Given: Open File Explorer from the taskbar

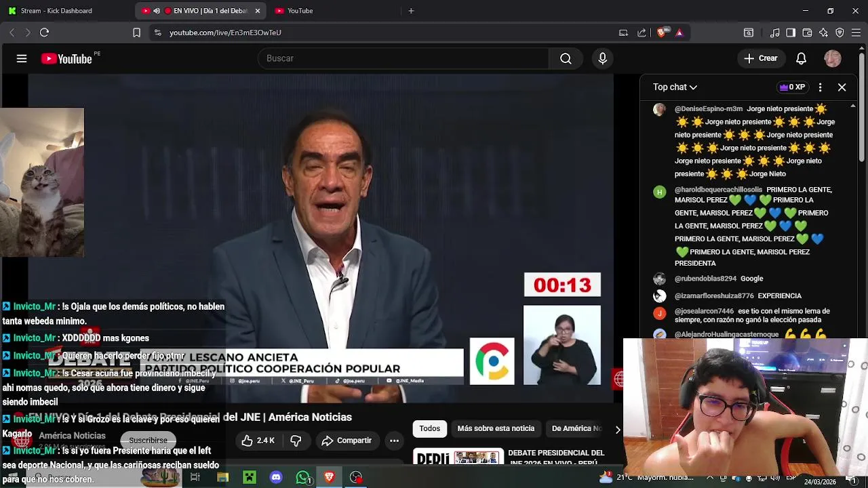Looking at the screenshot, I should click(x=222, y=478).
